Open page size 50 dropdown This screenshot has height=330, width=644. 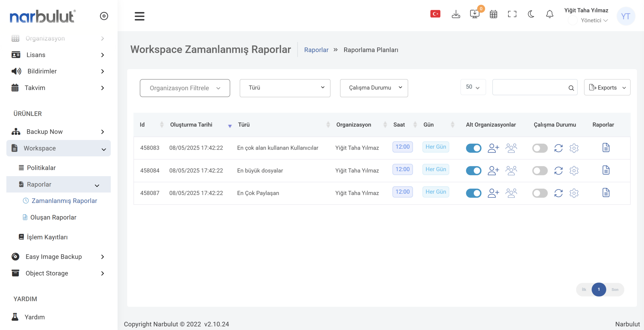(473, 87)
